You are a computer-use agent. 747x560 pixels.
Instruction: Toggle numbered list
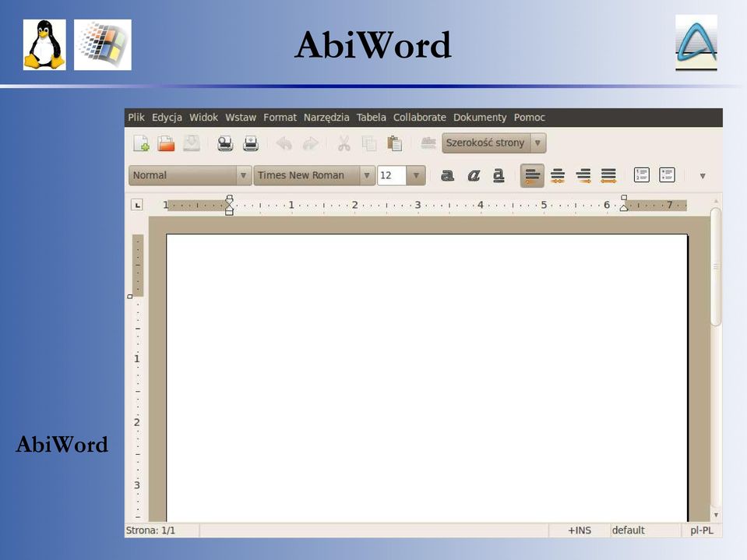[x=642, y=174]
